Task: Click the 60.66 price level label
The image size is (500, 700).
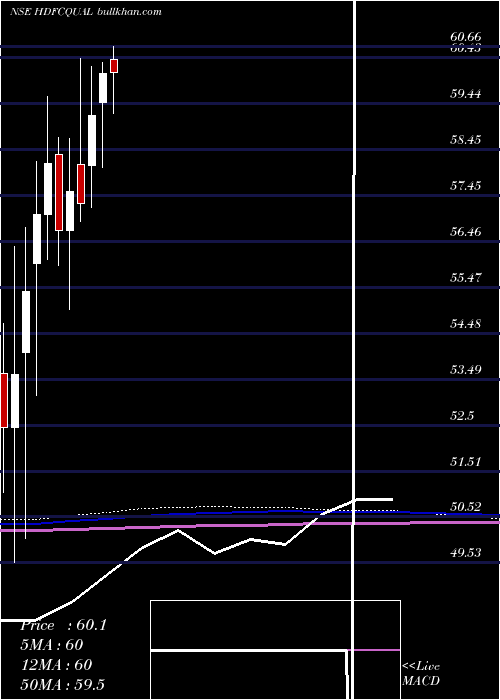Action: [x=466, y=38]
